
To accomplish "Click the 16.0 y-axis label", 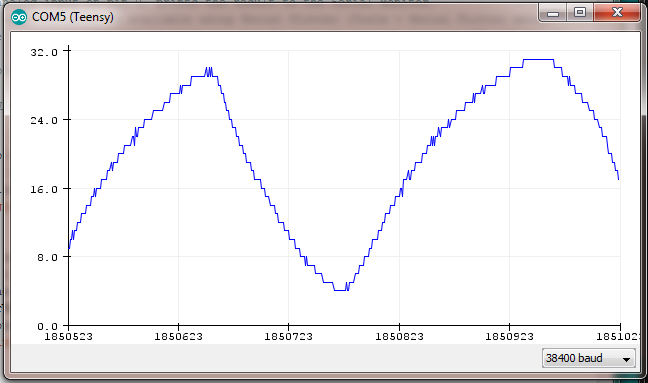I will [x=44, y=189].
